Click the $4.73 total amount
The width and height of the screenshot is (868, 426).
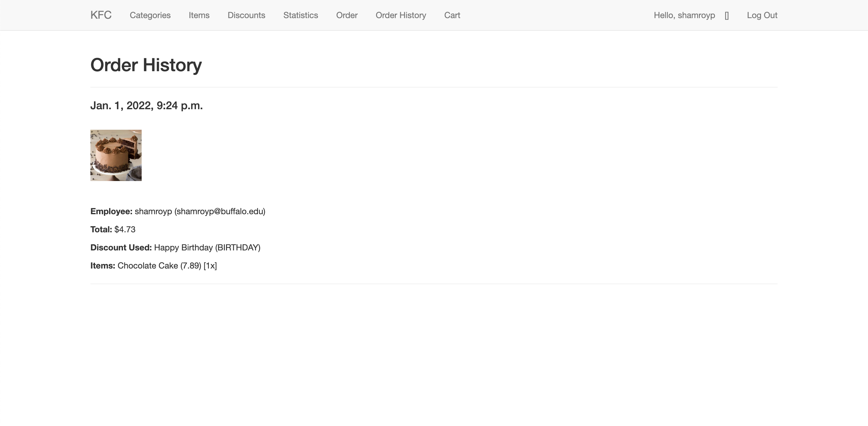(x=125, y=230)
